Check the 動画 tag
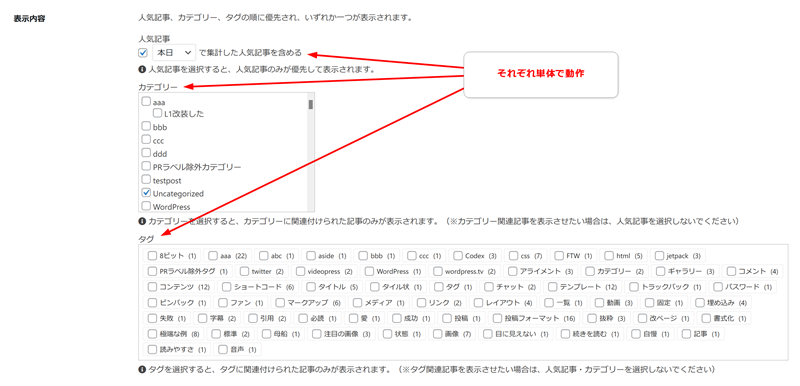This screenshot has width=800, height=386. click(x=599, y=302)
